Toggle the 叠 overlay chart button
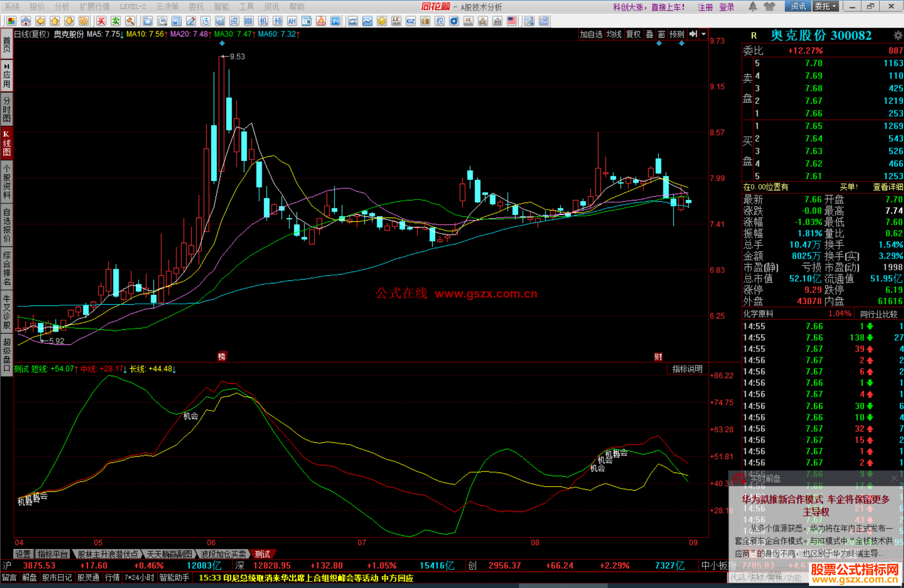 [649, 34]
